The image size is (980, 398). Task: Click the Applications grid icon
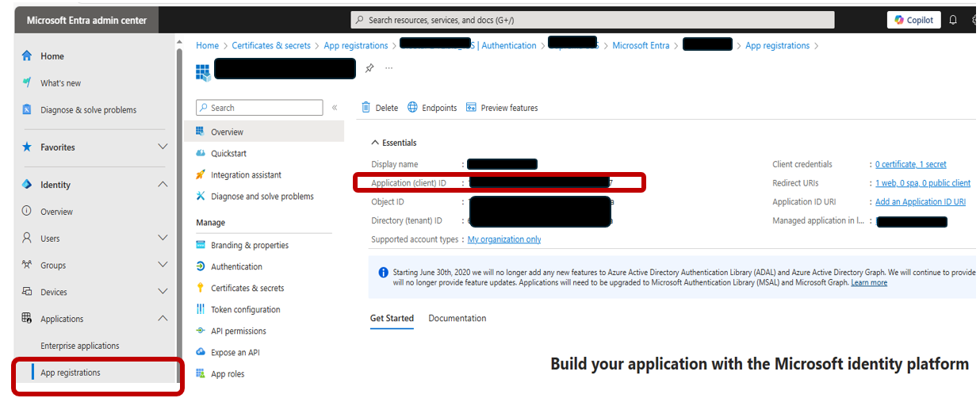click(27, 319)
